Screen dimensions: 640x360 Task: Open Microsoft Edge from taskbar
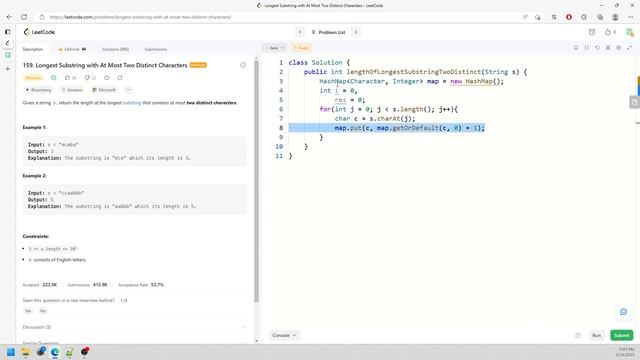(x=55, y=352)
